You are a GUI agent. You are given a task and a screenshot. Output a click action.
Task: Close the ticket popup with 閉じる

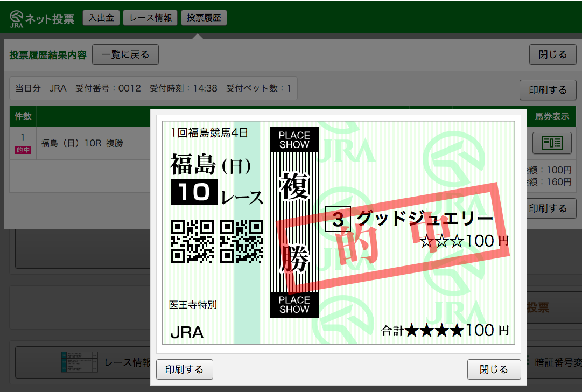(x=494, y=369)
